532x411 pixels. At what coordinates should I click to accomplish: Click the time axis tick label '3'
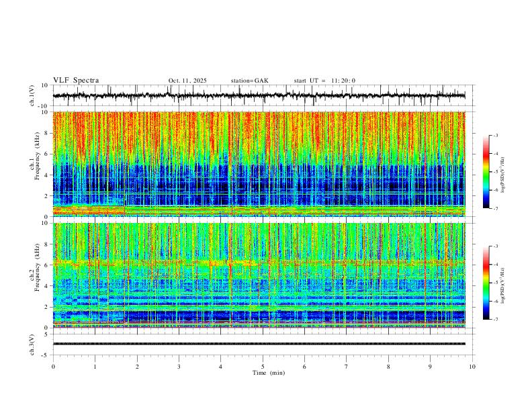pyautogui.click(x=179, y=367)
